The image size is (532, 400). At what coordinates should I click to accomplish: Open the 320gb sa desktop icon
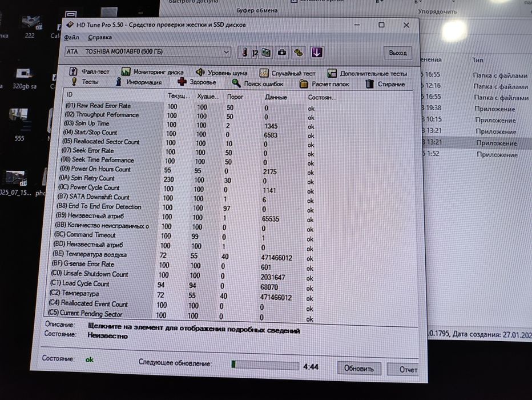24,78
